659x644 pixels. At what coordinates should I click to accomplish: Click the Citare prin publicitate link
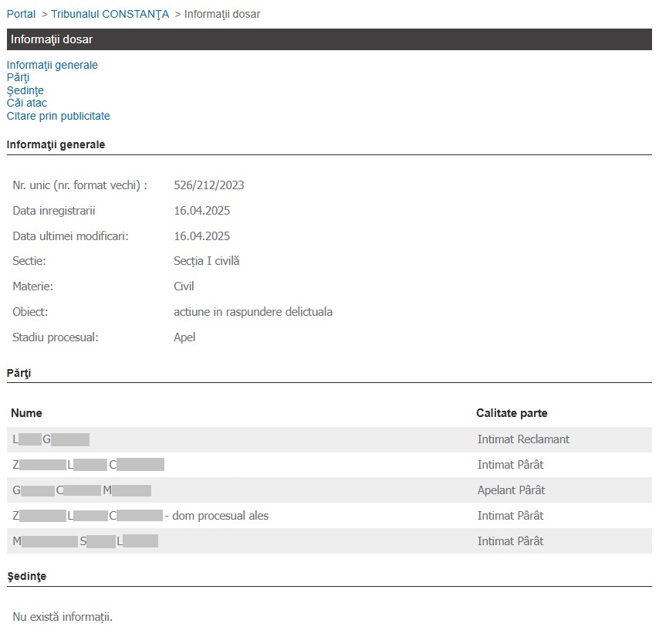pos(59,116)
